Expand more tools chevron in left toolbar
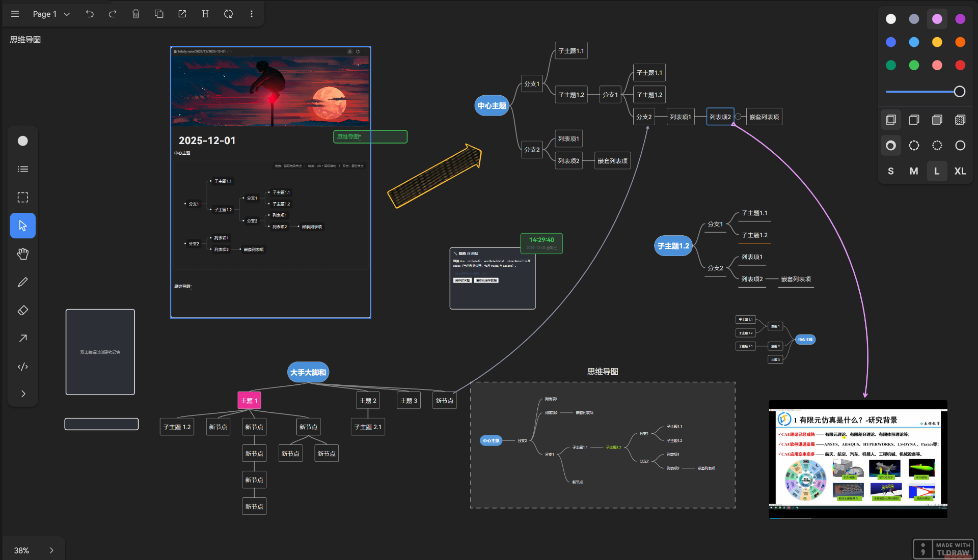This screenshot has height=560, width=978. [x=23, y=394]
